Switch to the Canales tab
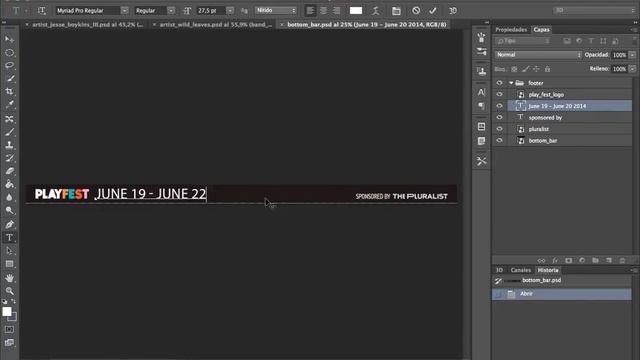Image resolution: width=640 pixels, height=360 pixels. (520, 270)
